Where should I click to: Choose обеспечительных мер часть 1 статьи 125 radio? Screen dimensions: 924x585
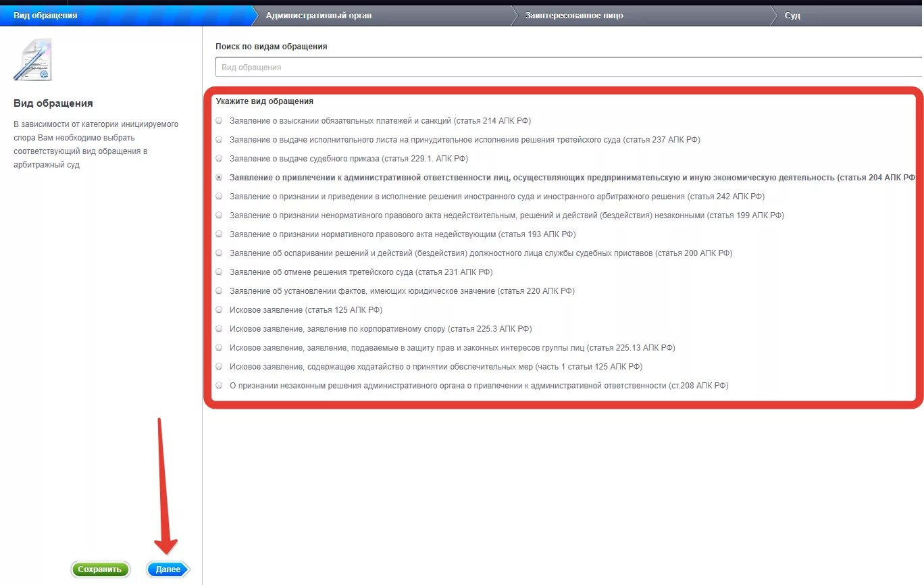pos(219,367)
